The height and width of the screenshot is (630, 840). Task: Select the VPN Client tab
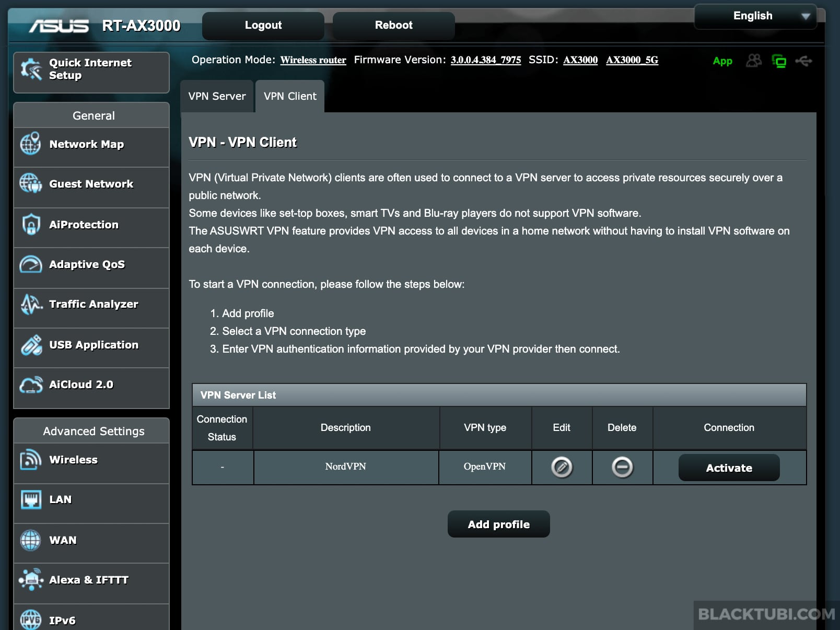[x=290, y=97]
